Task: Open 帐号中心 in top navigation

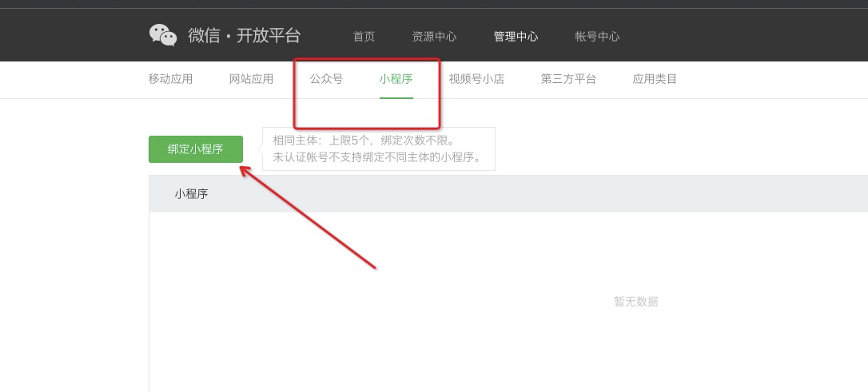Action: coord(597,37)
